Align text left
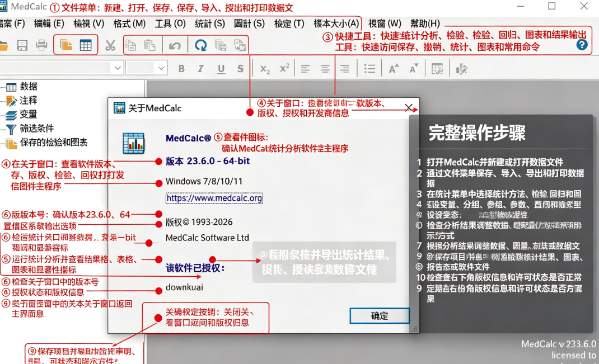Viewport: 599px width, 364px height. 305,69
